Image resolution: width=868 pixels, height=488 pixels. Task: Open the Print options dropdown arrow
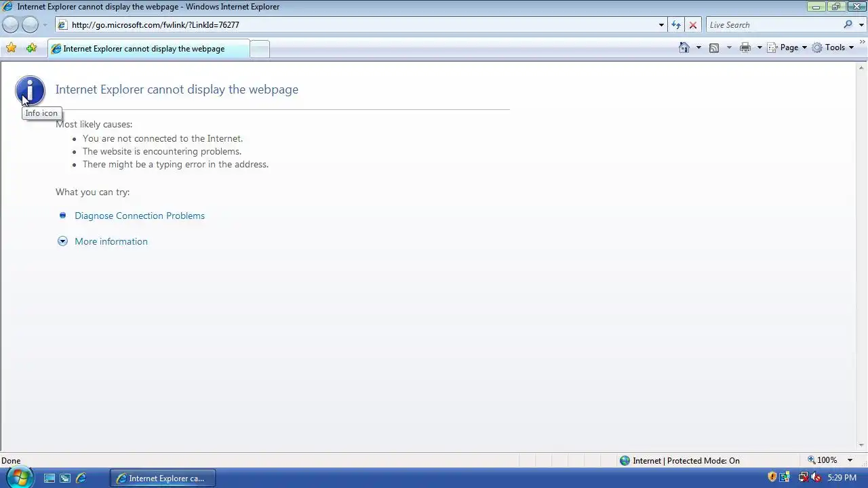coord(759,47)
